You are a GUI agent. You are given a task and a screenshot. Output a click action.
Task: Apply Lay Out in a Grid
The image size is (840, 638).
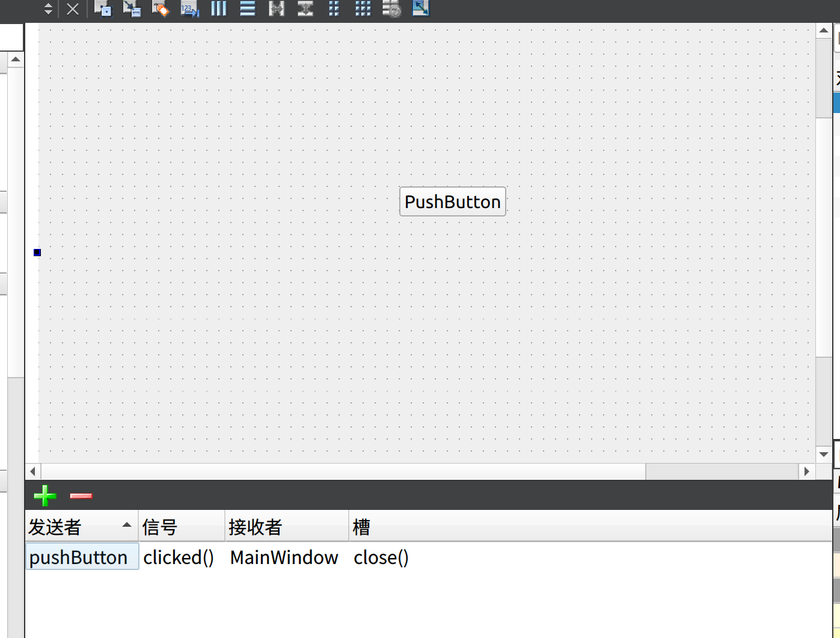[363, 8]
